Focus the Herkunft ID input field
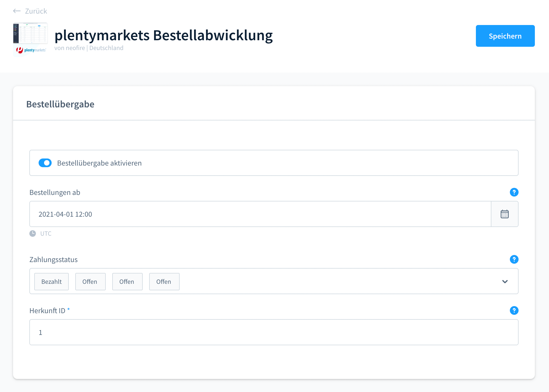The width and height of the screenshot is (549, 392). tap(274, 332)
